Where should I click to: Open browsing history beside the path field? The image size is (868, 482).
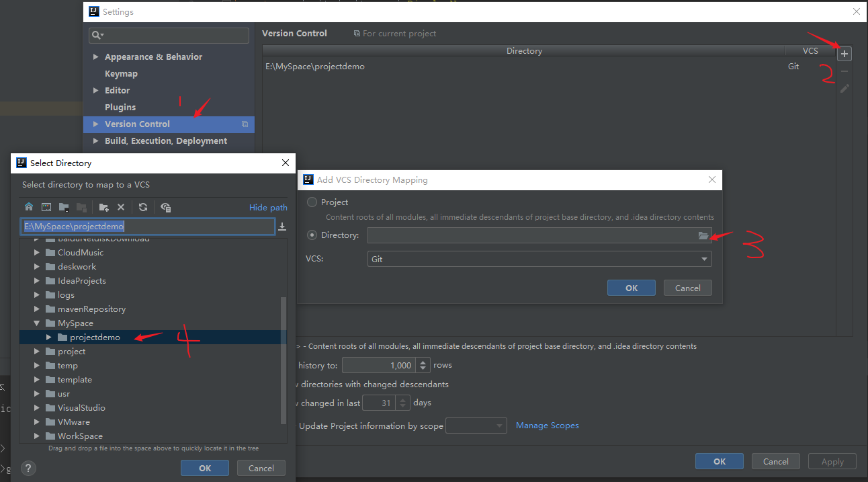[x=283, y=227]
